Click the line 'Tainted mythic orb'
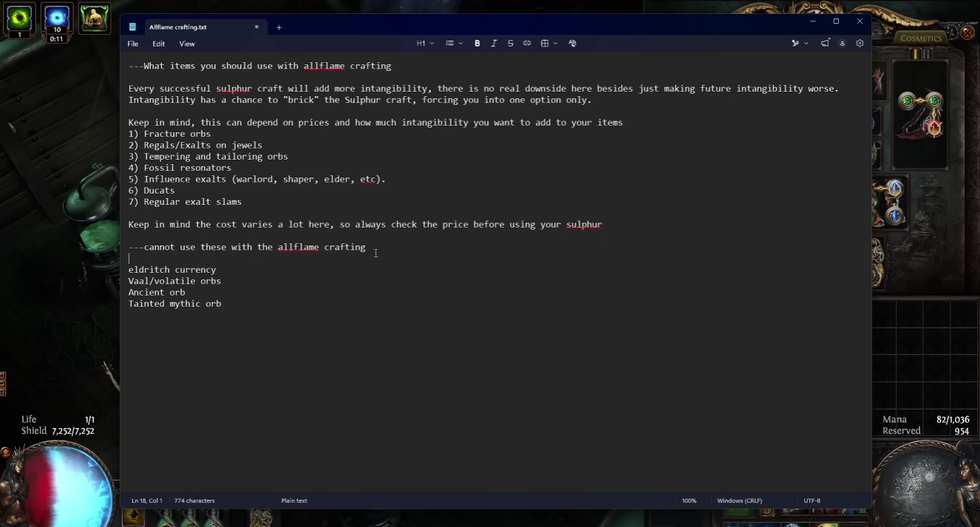Viewport: 980px width, 527px height. [x=175, y=304]
